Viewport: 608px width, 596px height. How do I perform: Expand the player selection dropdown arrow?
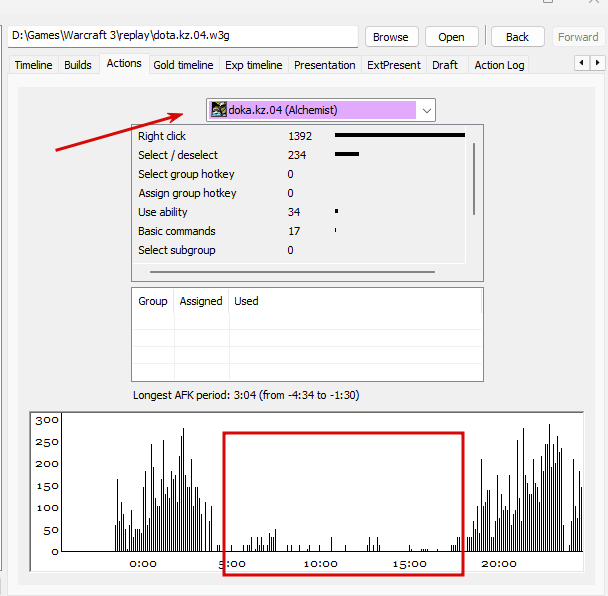427,111
